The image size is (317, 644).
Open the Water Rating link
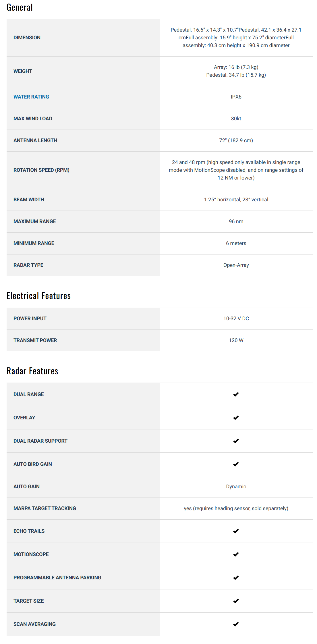pyautogui.click(x=31, y=97)
